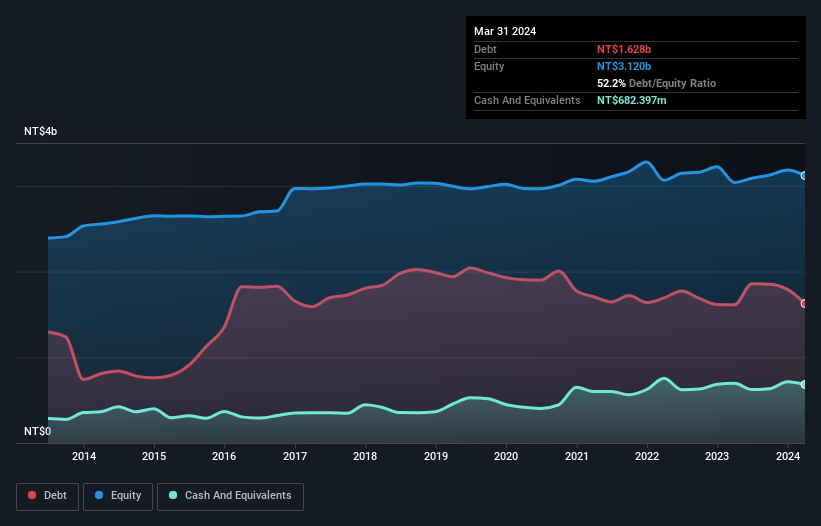Click the red Debt end-point marker
Screen dimensions: 821x526
[x=804, y=304]
